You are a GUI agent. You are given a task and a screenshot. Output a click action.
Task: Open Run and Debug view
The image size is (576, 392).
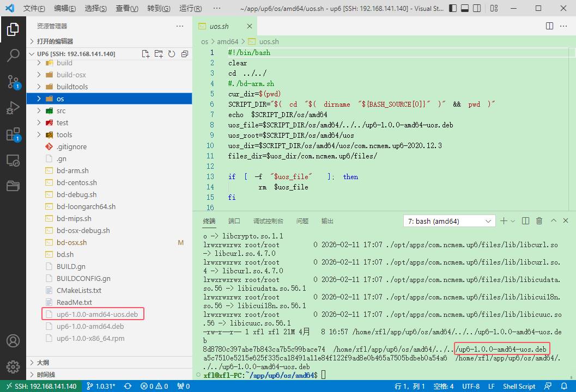(x=13, y=108)
